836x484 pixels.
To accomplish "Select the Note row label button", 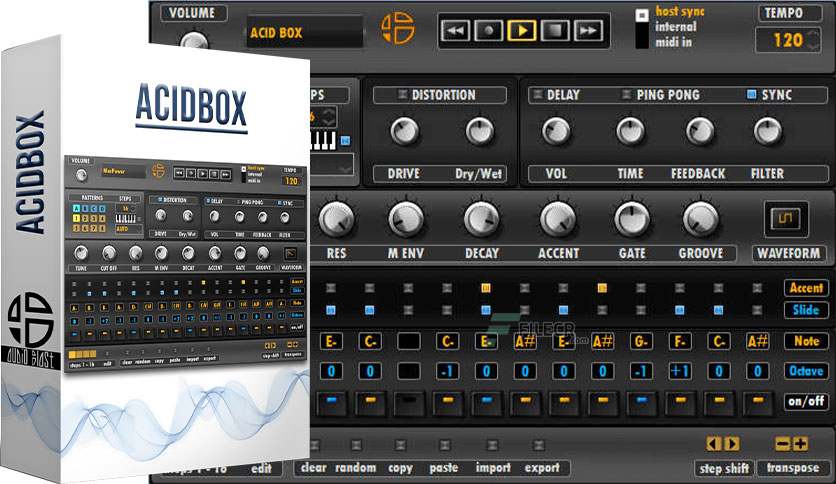I will (806, 341).
